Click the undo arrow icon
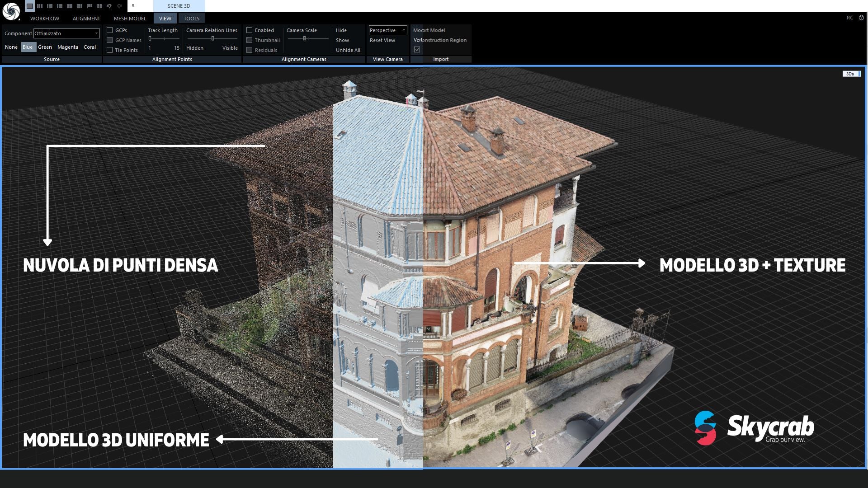This screenshot has height=488, width=868. (109, 6)
